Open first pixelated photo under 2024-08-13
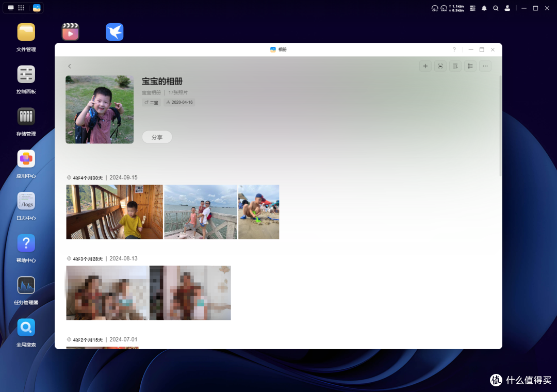 [x=107, y=293]
